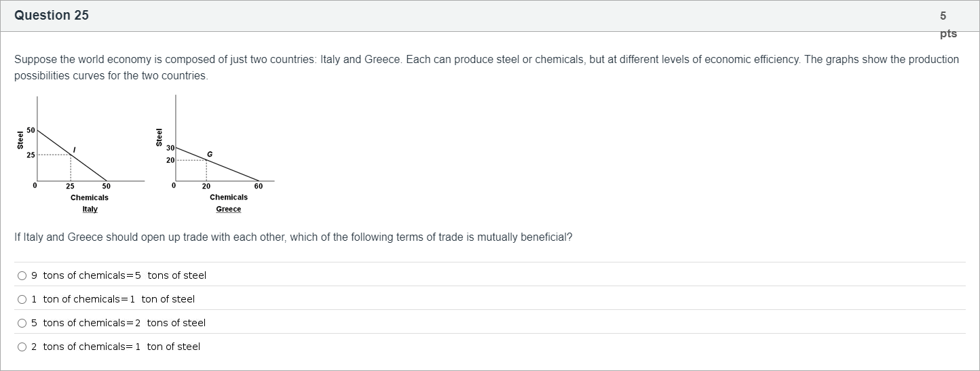Click the Steel axis label on Italy's graph
Image resolution: width=980 pixels, height=371 pixels.
click(20, 139)
